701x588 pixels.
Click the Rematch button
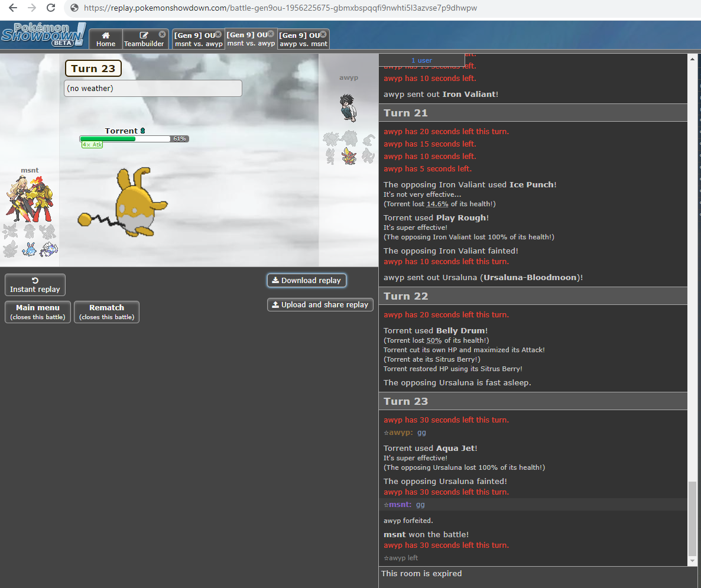pos(106,311)
